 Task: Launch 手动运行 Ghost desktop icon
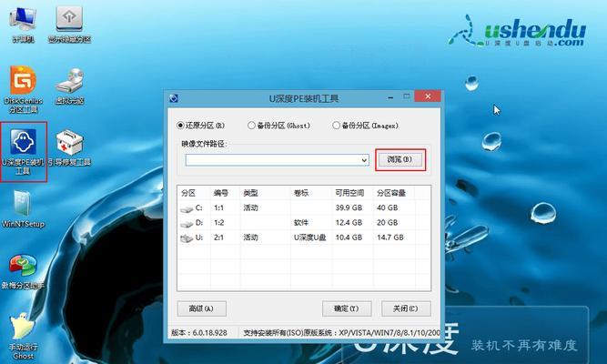point(24,336)
